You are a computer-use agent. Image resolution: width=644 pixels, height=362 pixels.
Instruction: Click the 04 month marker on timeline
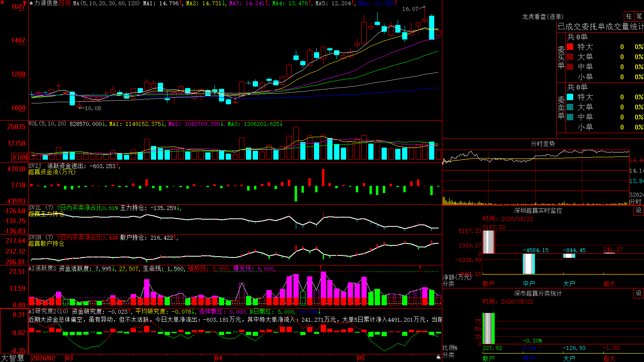[219, 358]
